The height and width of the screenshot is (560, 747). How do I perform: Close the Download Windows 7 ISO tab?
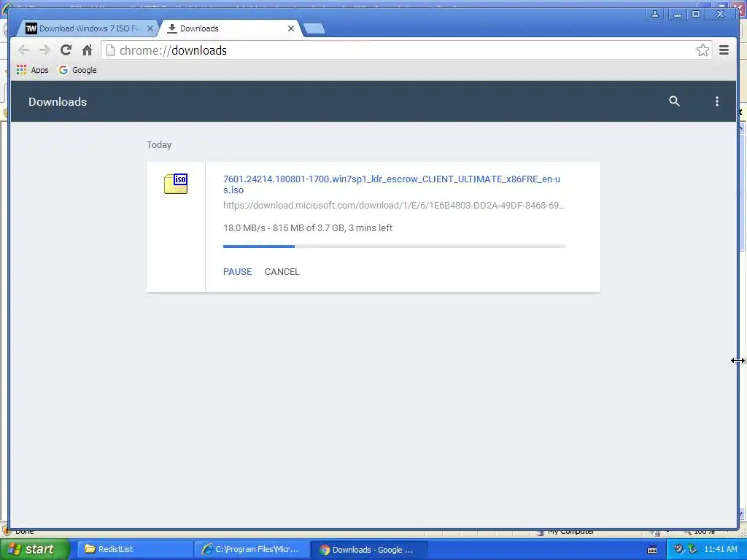click(150, 28)
